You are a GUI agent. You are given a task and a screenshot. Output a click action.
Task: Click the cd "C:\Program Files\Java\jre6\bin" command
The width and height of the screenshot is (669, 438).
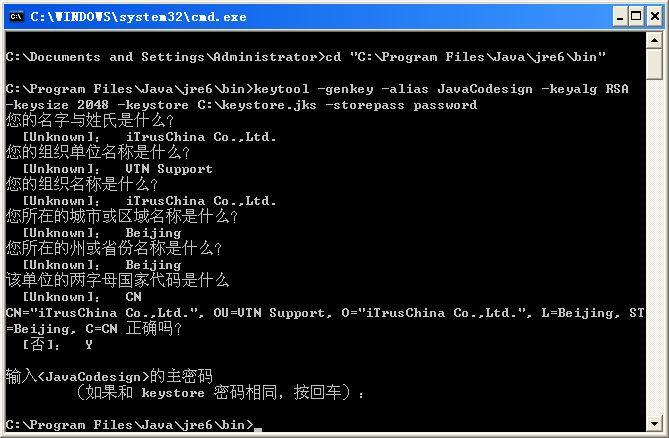click(465, 57)
